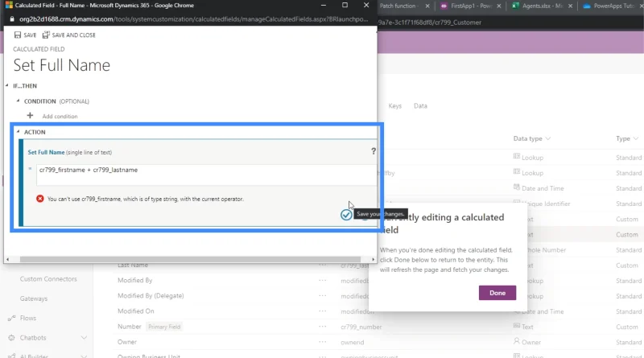Click the cr799_number field name cell

361,327
